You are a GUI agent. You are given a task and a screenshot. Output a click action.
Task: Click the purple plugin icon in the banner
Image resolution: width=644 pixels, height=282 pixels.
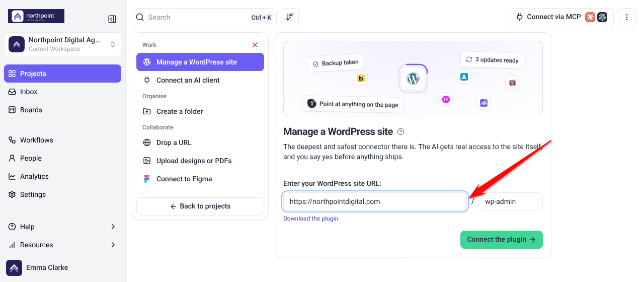coord(484,103)
